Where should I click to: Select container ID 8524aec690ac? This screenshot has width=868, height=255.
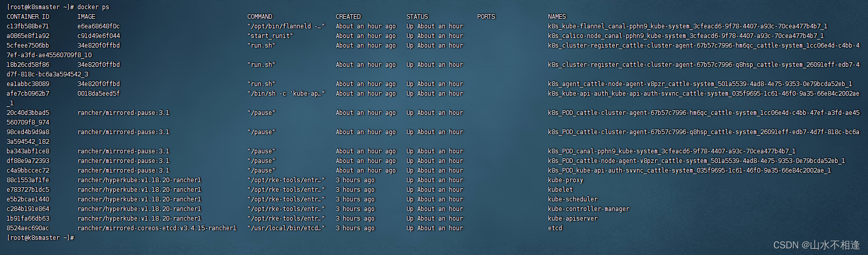point(28,228)
